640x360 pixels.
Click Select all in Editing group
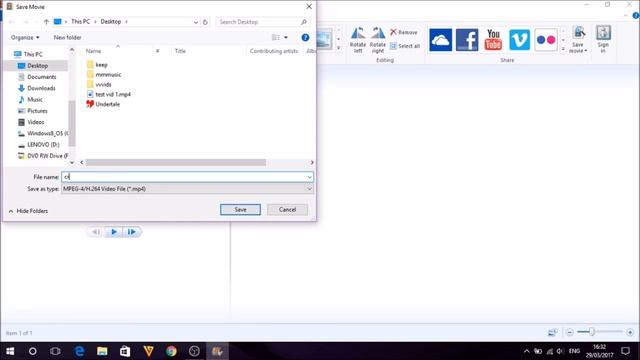pos(405,46)
